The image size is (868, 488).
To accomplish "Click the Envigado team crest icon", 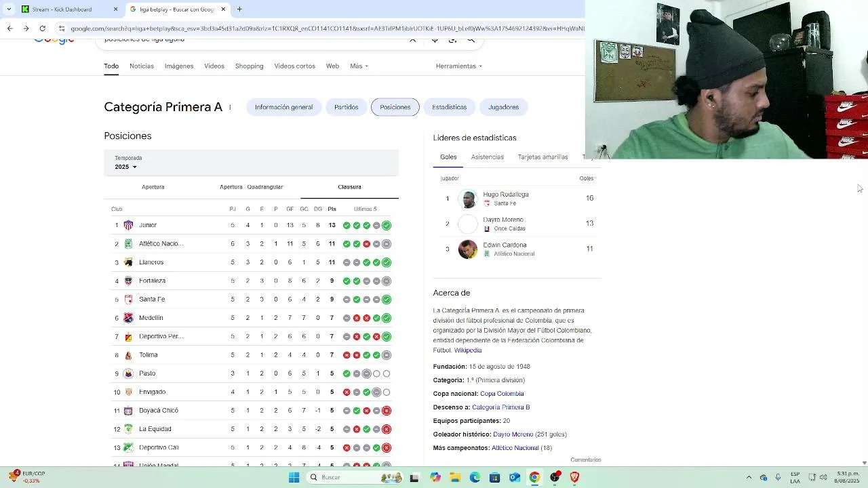I will coord(128,392).
